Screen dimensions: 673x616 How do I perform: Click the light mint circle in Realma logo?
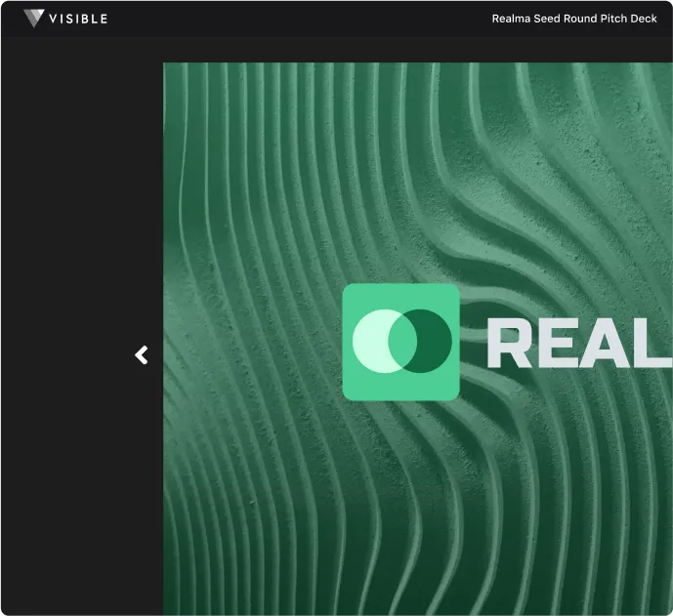(372, 341)
